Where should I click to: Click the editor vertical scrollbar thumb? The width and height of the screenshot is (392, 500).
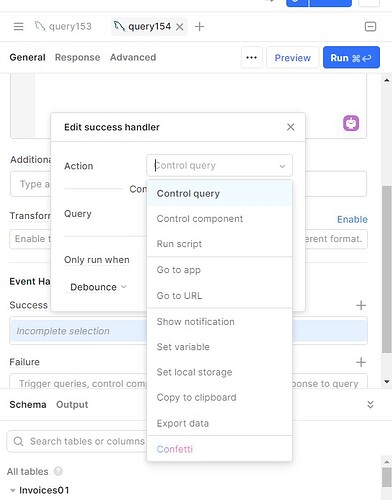coord(387,269)
